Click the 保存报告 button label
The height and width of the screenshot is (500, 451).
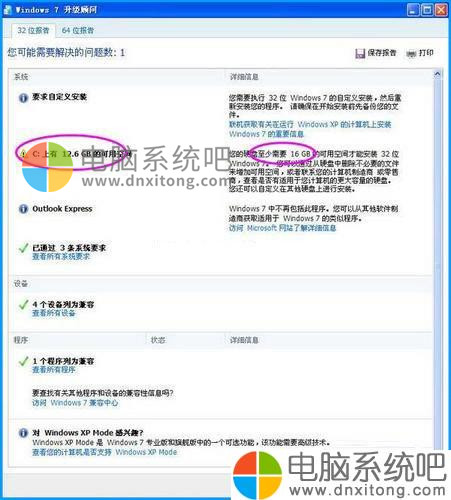pos(382,53)
